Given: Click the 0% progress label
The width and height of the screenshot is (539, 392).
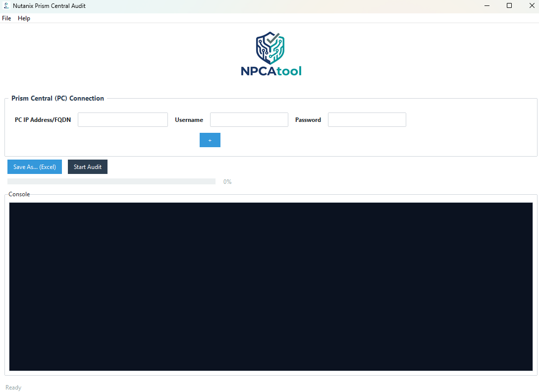Looking at the screenshot, I should point(227,181).
